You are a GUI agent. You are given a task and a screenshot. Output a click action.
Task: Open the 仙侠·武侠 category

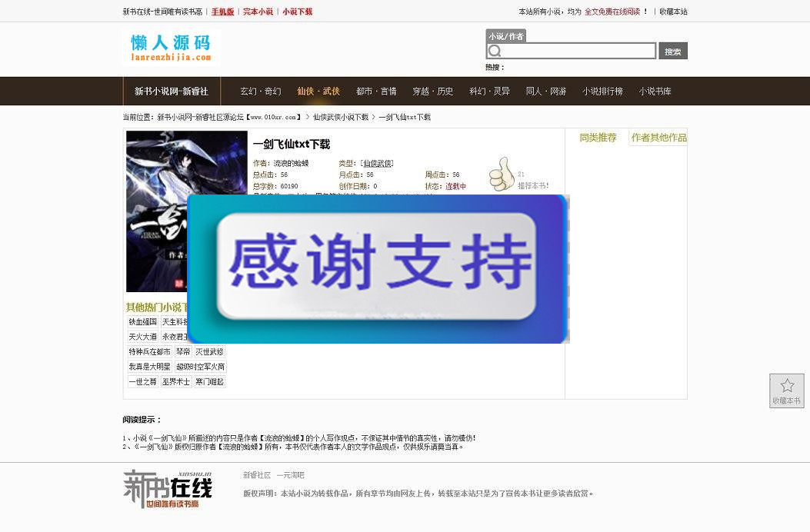click(318, 91)
